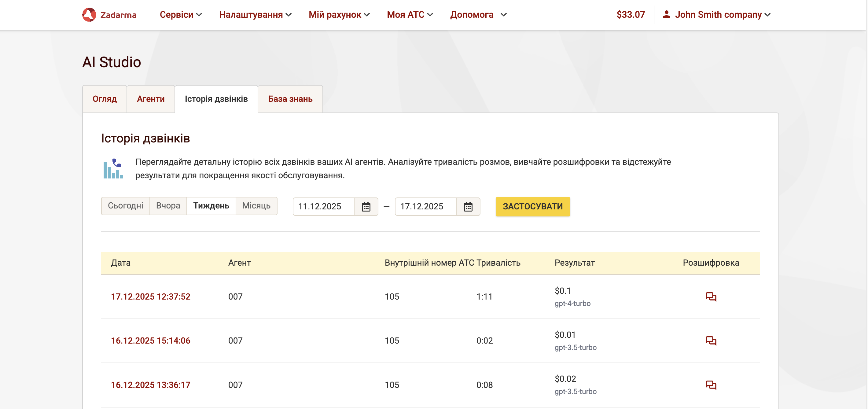Open transcript for 16.12.2025 13:36:17 call
This screenshot has height=409, width=868.
point(711,385)
